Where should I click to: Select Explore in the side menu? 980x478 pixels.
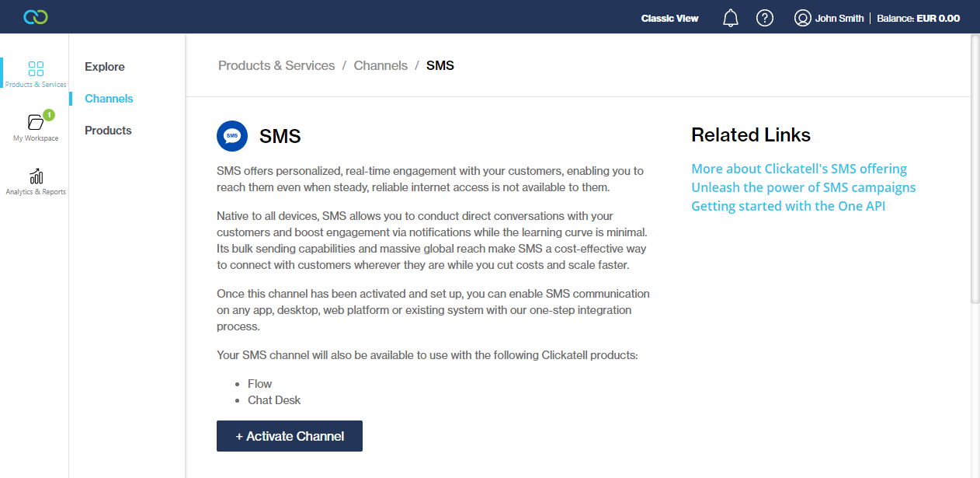pos(105,67)
